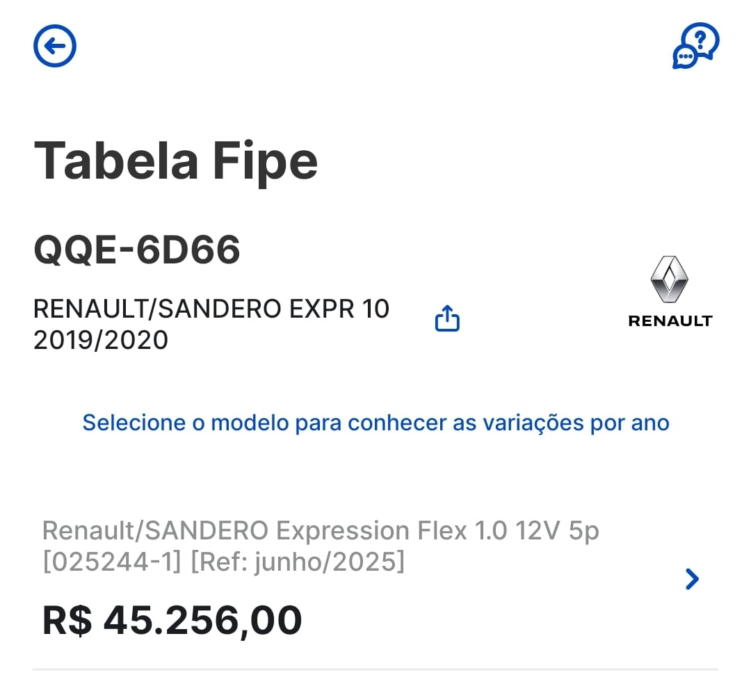Click the back arrow to go back

(x=54, y=45)
